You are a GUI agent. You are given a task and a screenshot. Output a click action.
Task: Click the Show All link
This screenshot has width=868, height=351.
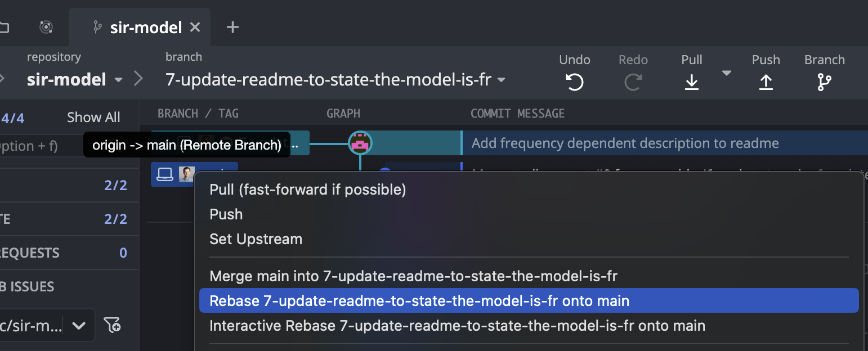click(93, 118)
